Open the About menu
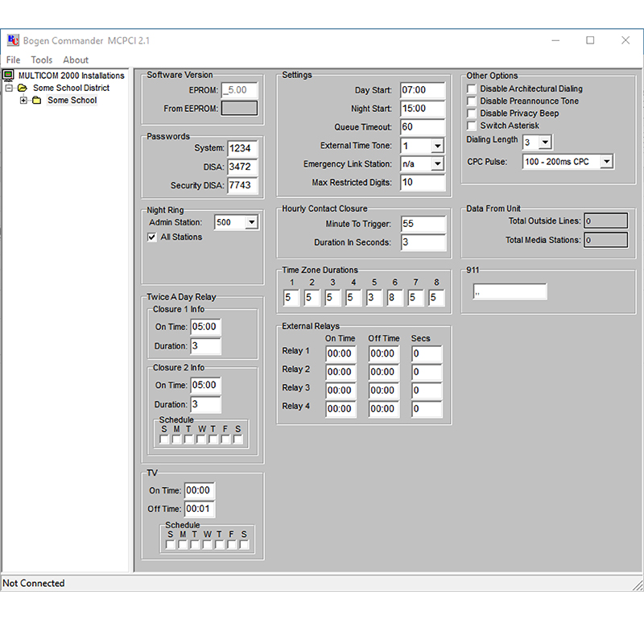The width and height of the screenshot is (644, 644). [76, 60]
